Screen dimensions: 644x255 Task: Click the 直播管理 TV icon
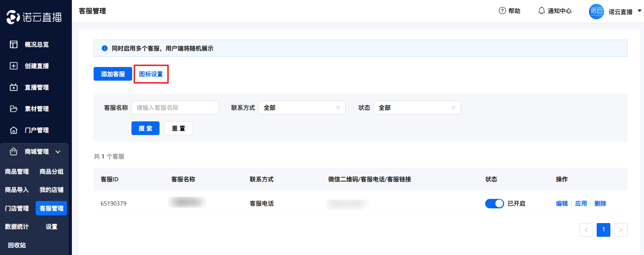(14, 87)
